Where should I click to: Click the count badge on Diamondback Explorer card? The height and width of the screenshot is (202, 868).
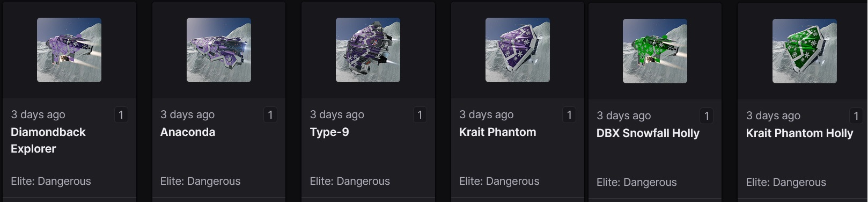pyautogui.click(x=121, y=114)
